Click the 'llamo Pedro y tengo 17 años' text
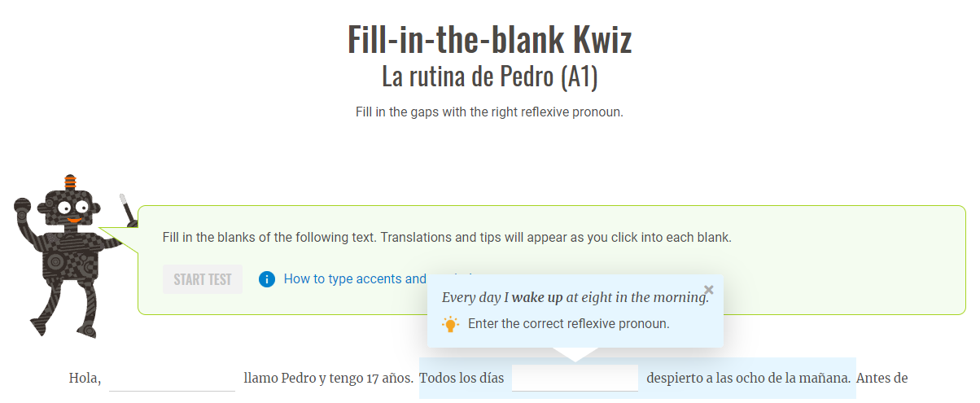 click(329, 378)
